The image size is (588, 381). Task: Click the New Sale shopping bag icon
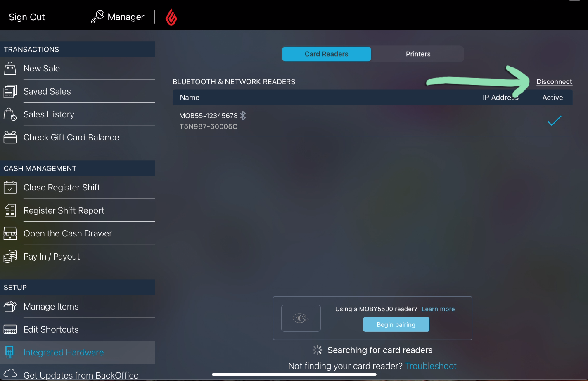[10, 68]
